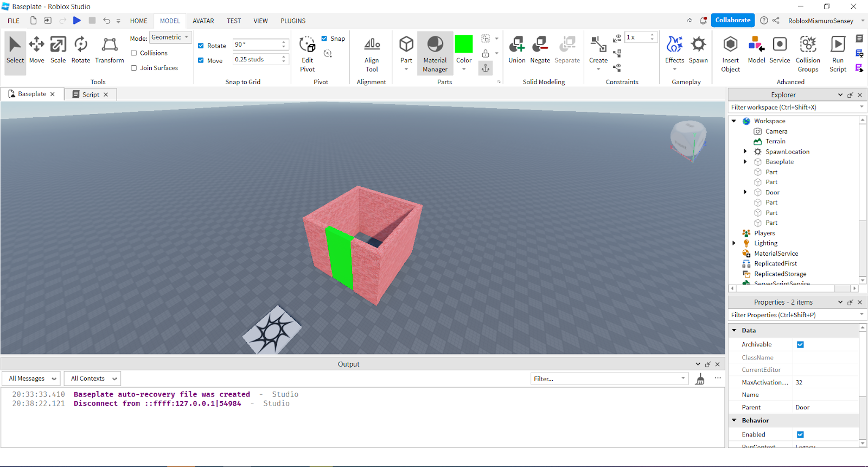Collapse the Behavior properties section

(x=735, y=420)
